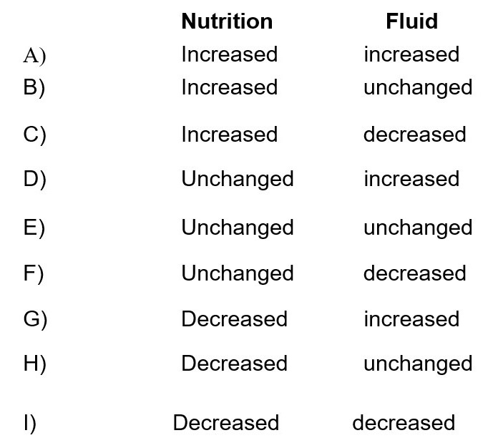This screenshot has height=448, width=493.
Task: Click 'Increased' nutrition in row A
Action: 230,54
